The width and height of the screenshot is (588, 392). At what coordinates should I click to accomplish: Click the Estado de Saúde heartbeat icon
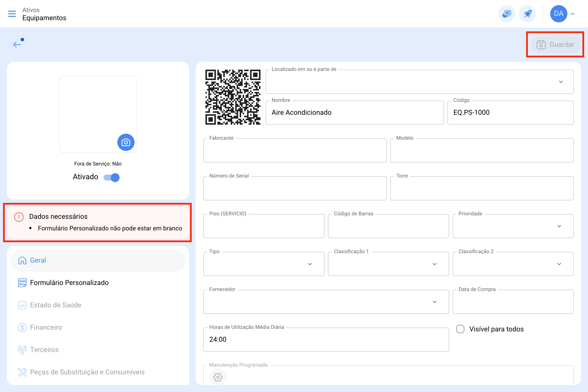tap(22, 305)
